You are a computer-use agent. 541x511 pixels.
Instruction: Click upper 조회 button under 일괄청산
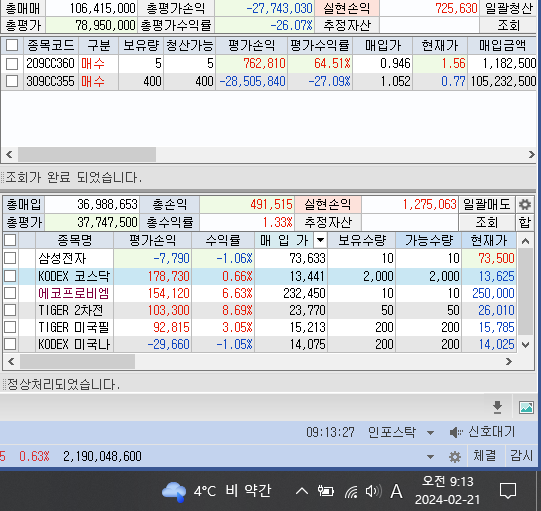click(x=509, y=25)
